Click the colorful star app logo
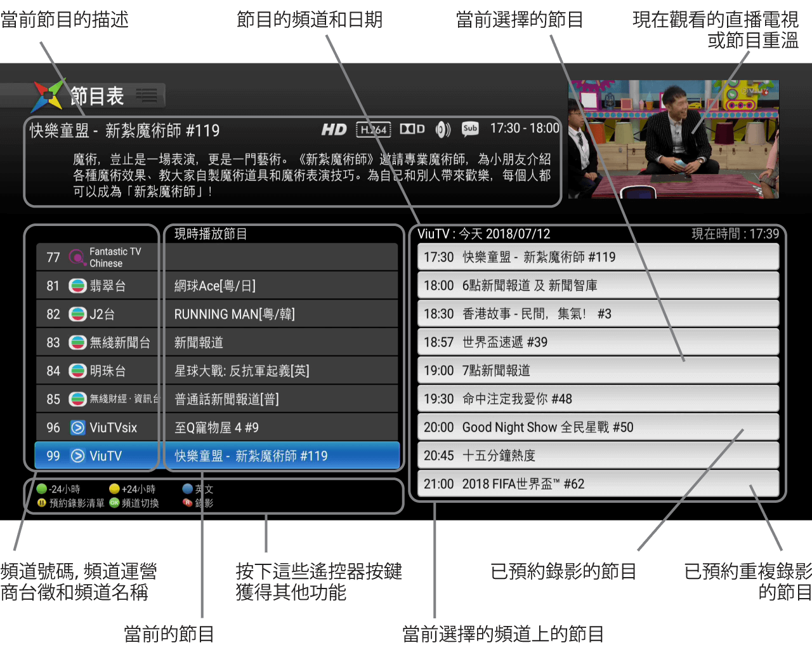The image size is (812, 645). tap(48, 96)
